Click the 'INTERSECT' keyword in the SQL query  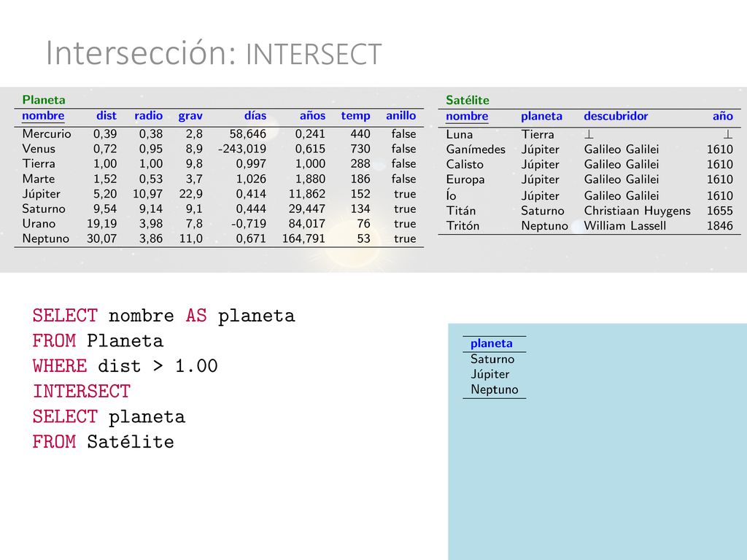point(82,391)
